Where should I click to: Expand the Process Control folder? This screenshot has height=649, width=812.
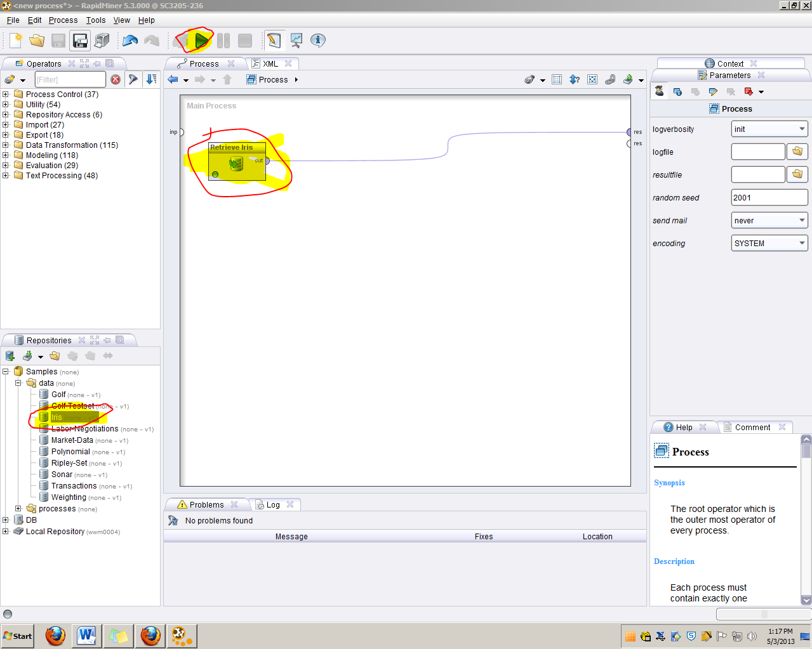click(6, 94)
